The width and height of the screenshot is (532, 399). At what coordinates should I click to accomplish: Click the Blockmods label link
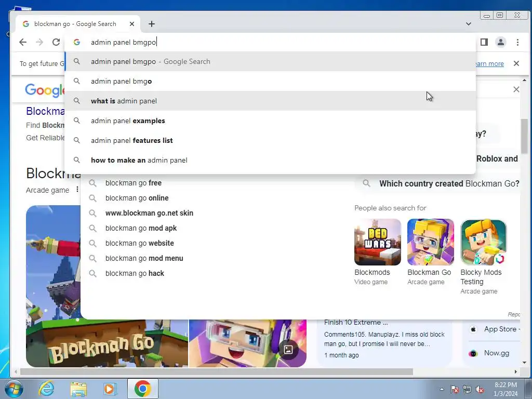click(x=372, y=272)
